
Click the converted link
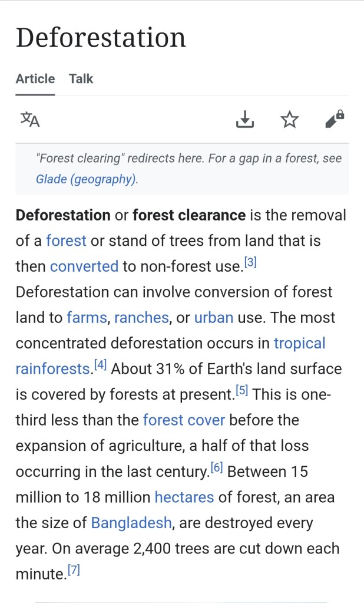(x=84, y=266)
